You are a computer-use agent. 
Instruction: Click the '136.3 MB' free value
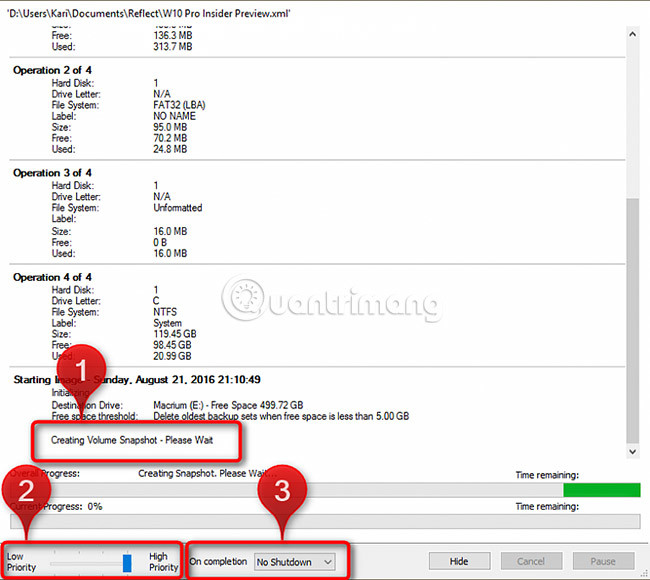click(172, 35)
